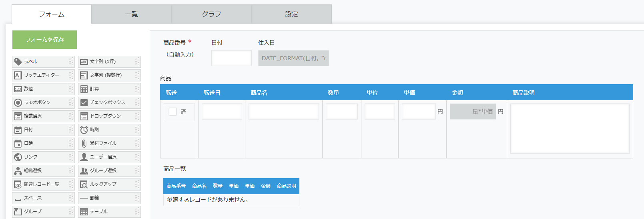Select the 添付ファイル paperclip icon
The height and width of the screenshot is (219, 644).
(x=84, y=144)
